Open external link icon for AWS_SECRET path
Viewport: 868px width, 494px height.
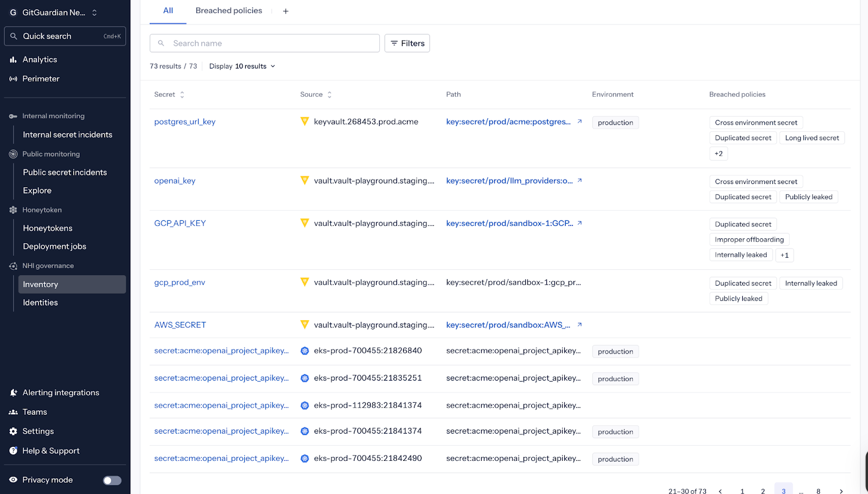(579, 325)
